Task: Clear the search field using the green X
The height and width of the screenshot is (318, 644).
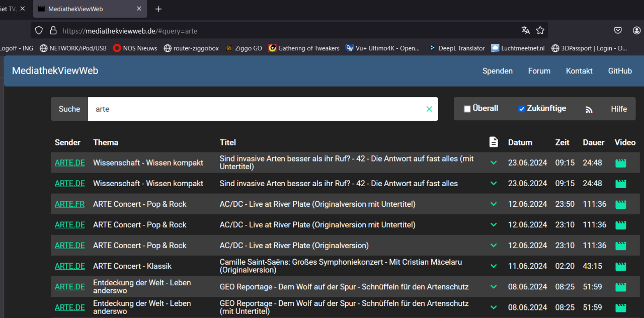Action: (429, 109)
